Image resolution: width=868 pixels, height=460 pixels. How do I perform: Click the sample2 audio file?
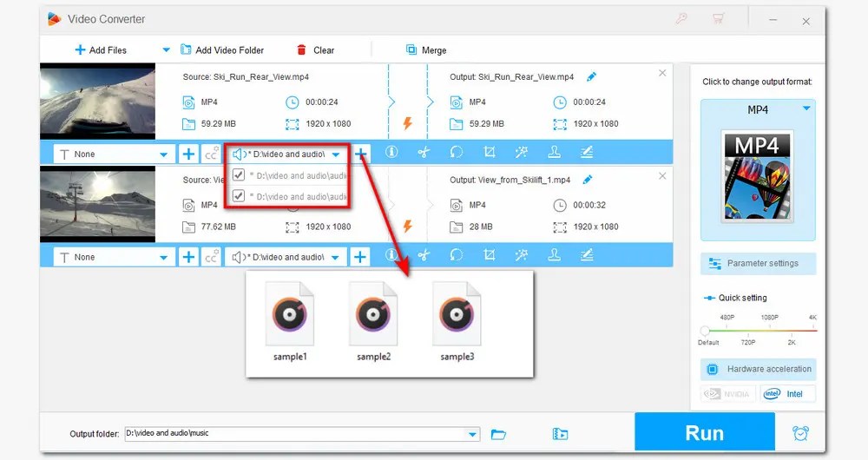point(373,322)
